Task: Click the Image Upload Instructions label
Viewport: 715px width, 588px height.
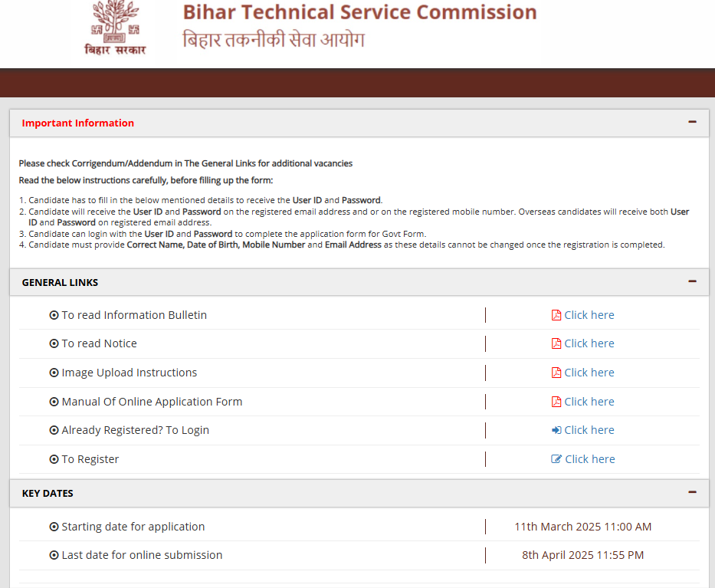Action: (x=129, y=373)
